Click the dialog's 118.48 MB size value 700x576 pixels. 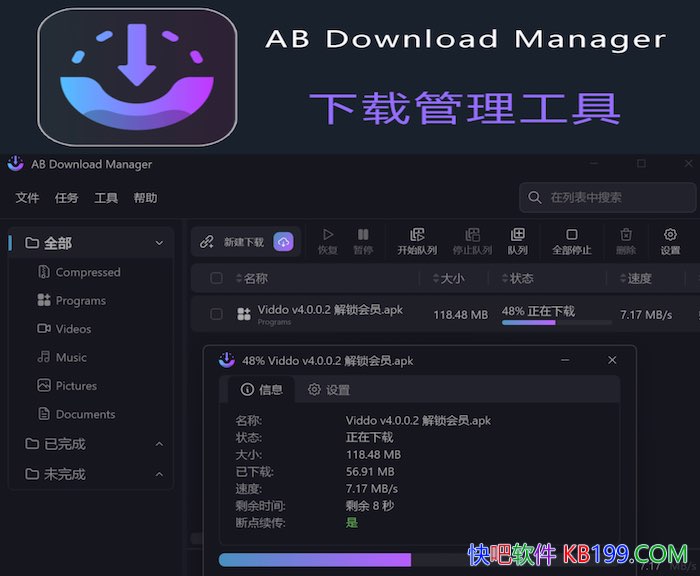(x=373, y=455)
